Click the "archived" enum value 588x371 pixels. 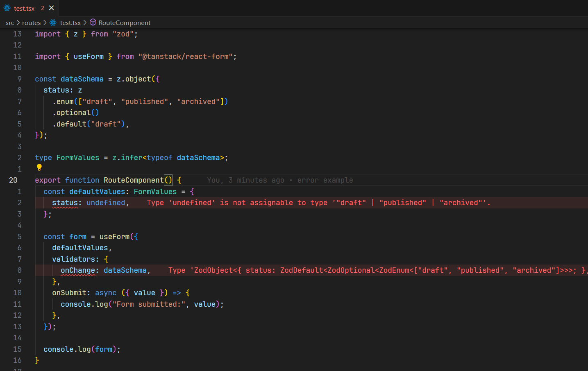tap(198, 102)
